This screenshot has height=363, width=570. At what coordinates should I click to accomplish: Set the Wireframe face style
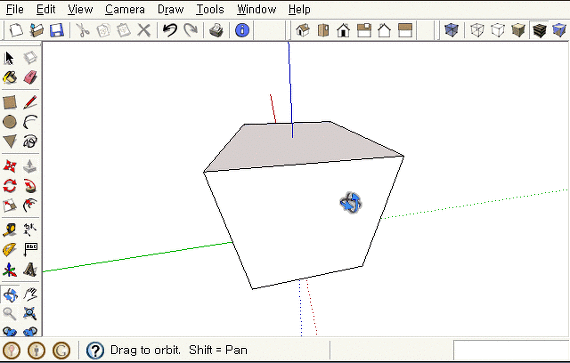pyautogui.click(x=477, y=30)
